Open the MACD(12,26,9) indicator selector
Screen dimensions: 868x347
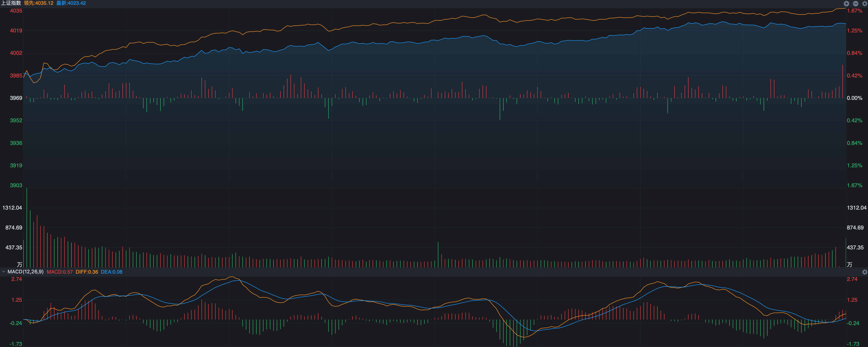tap(25, 272)
